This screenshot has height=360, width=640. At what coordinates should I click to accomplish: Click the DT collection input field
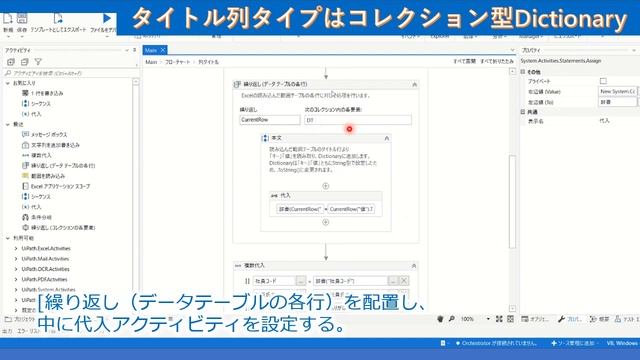pyautogui.click(x=358, y=120)
